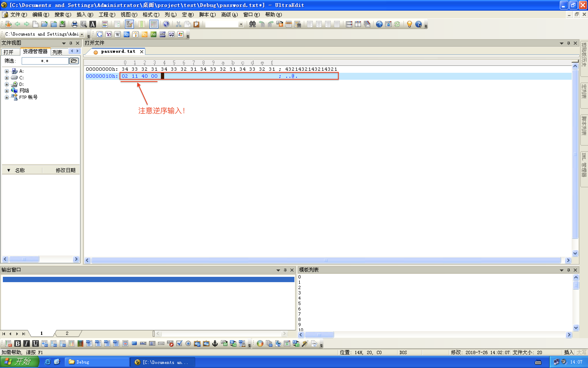Click the light bulb tip icon

[409, 24]
